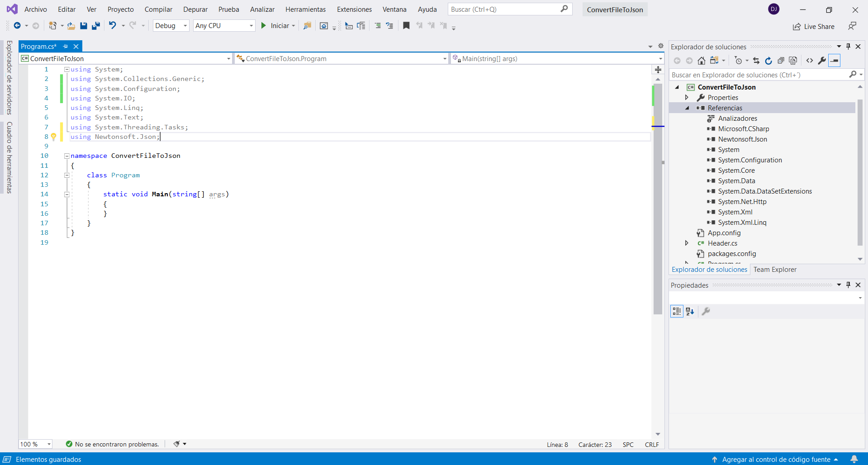This screenshot has width=868, height=465.
Task: Toggle the preview selected items button
Action: (834, 61)
